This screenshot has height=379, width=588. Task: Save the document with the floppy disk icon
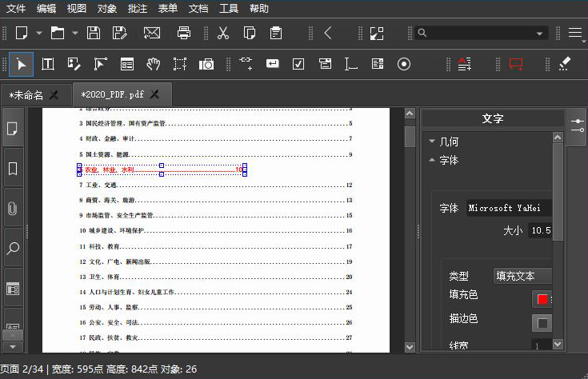click(x=94, y=33)
